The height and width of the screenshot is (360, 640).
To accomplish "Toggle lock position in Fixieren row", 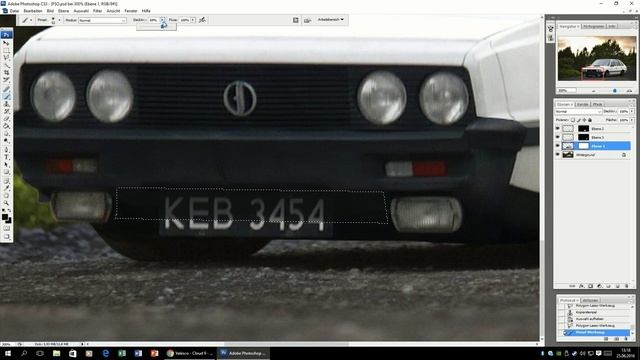I will (584, 120).
